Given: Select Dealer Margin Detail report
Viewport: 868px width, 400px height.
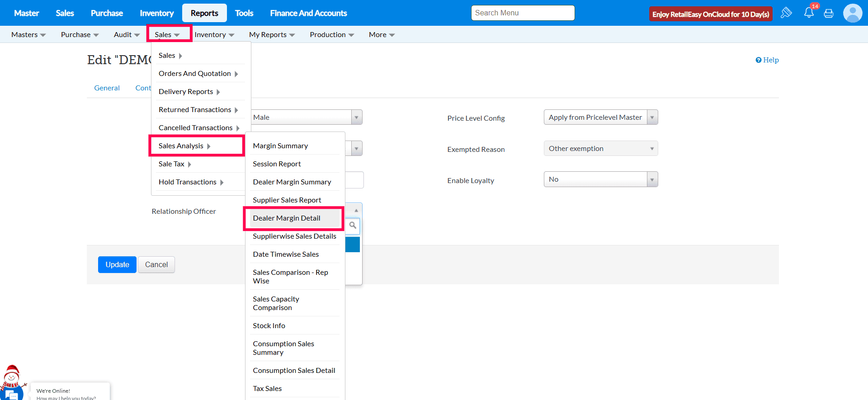Looking at the screenshot, I should coord(287,218).
